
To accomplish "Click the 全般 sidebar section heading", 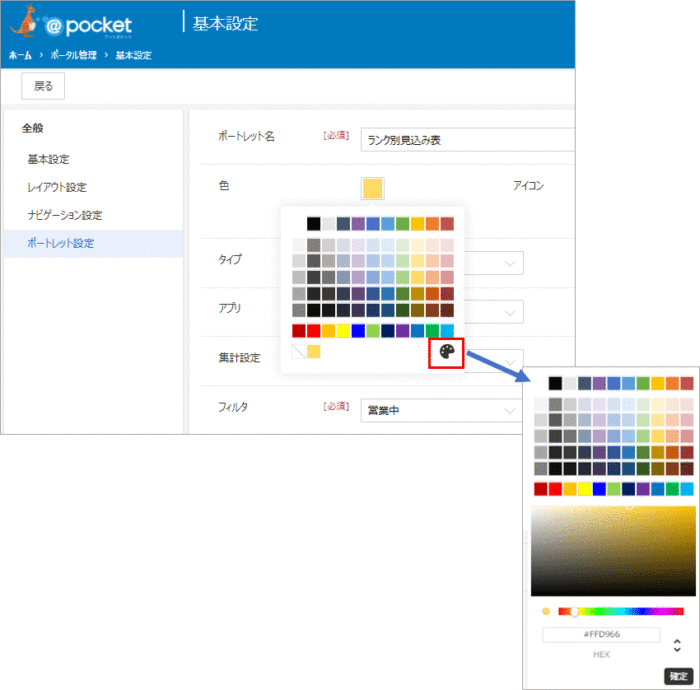I will (33, 128).
